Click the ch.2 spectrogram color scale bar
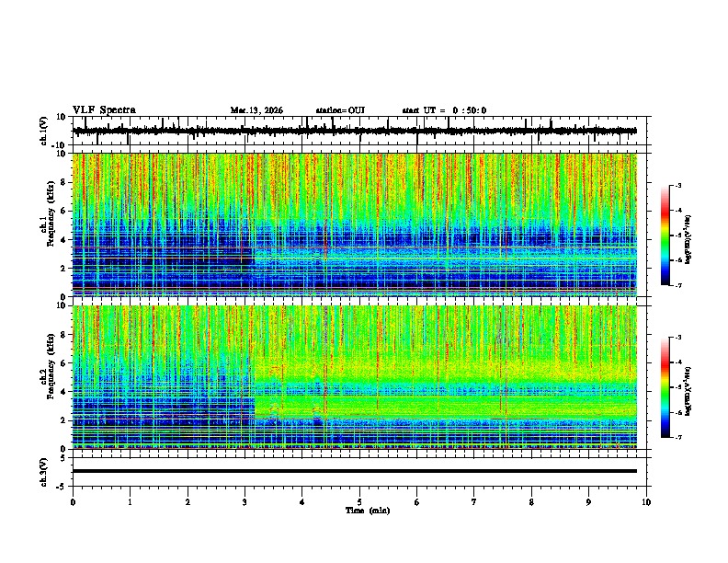The width and height of the screenshot is (728, 563). point(665,387)
